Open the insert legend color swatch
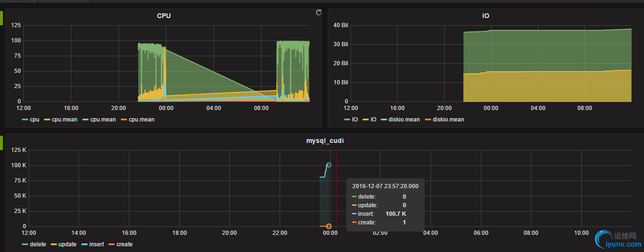644x252 pixels. 85,244
